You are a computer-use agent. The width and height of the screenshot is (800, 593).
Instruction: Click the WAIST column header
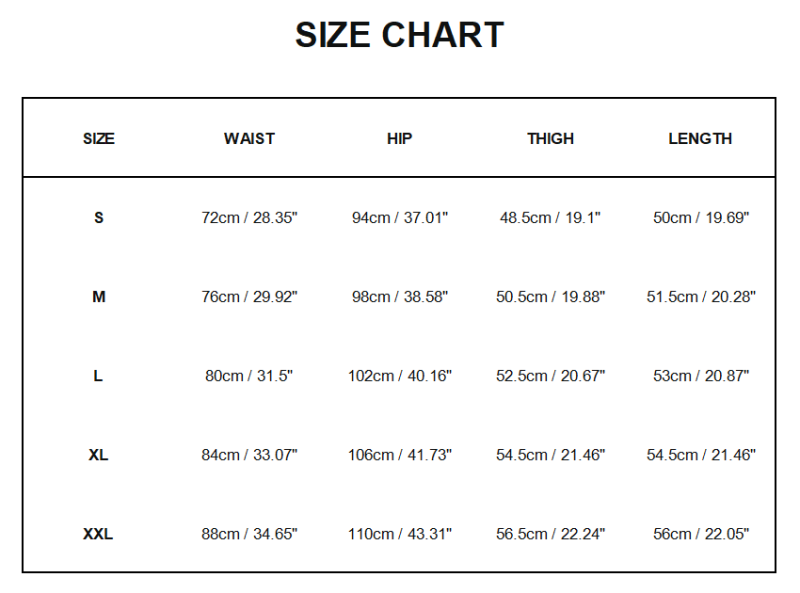point(249,139)
